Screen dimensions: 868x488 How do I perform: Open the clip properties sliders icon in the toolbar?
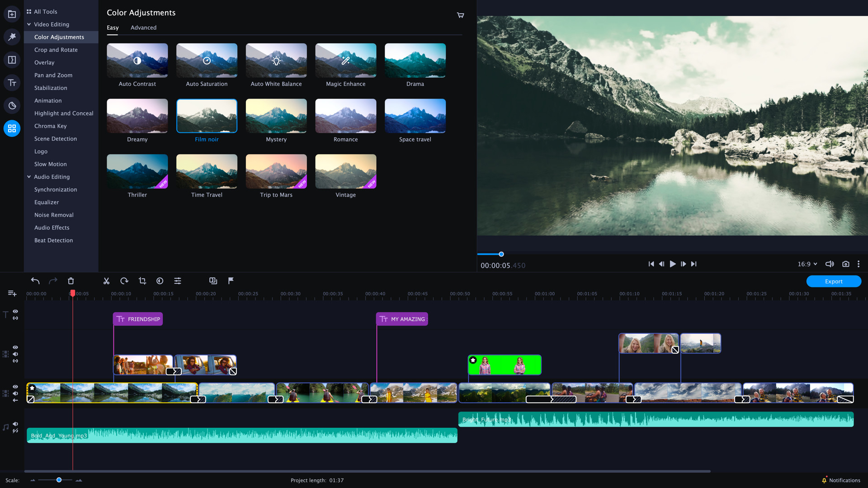[x=178, y=281]
